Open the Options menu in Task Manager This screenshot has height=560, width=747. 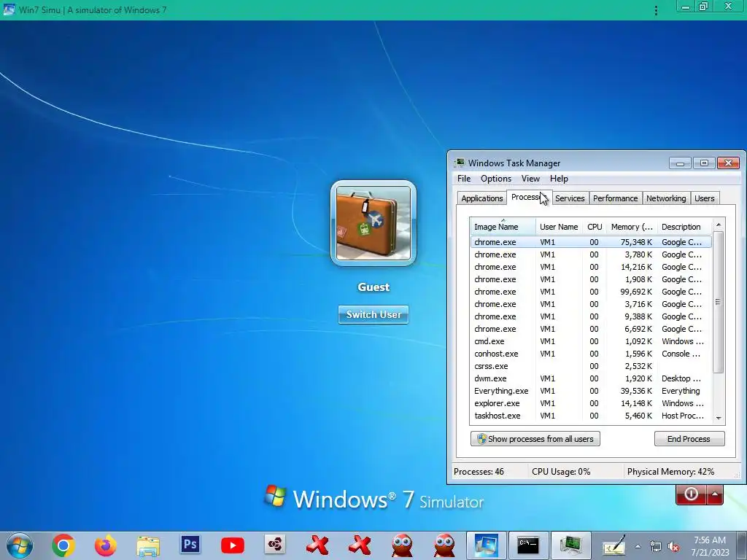[x=496, y=179]
